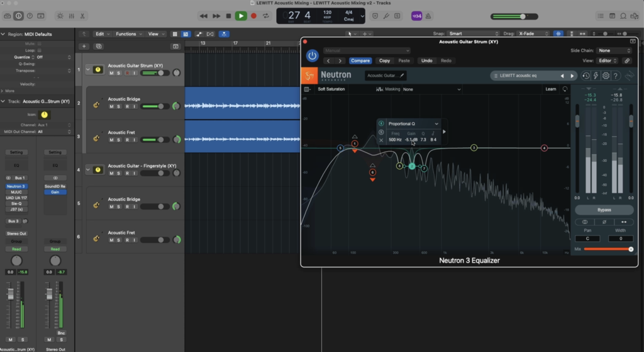Click the Compare button

(x=360, y=61)
